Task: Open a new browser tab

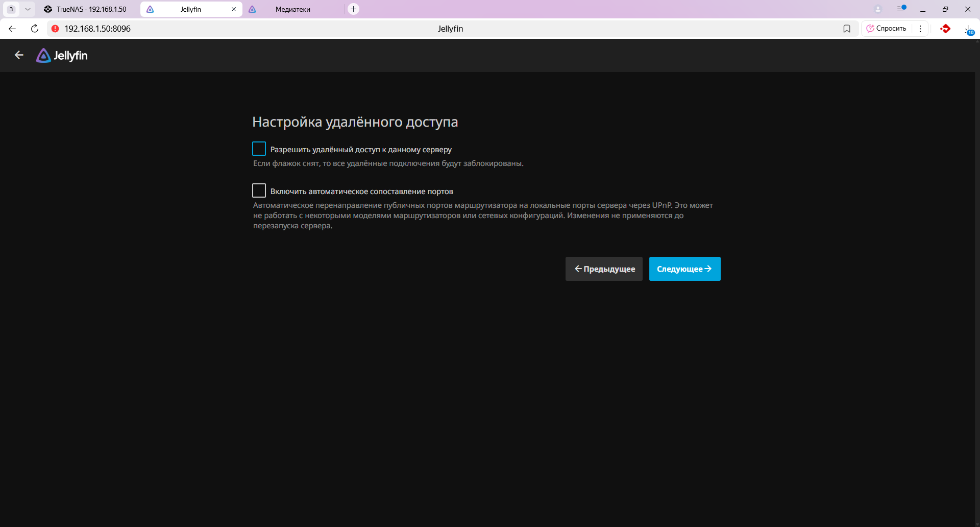Action: click(x=353, y=9)
